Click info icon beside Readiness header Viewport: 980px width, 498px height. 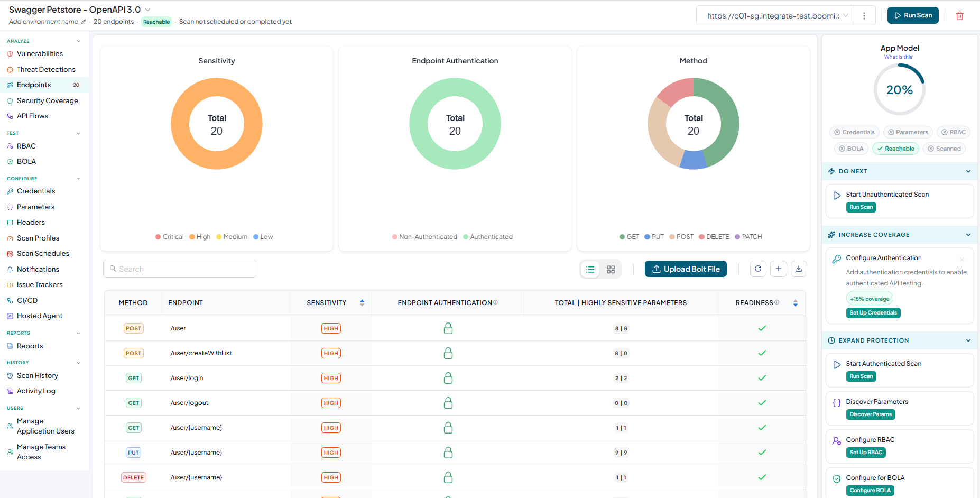(777, 302)
